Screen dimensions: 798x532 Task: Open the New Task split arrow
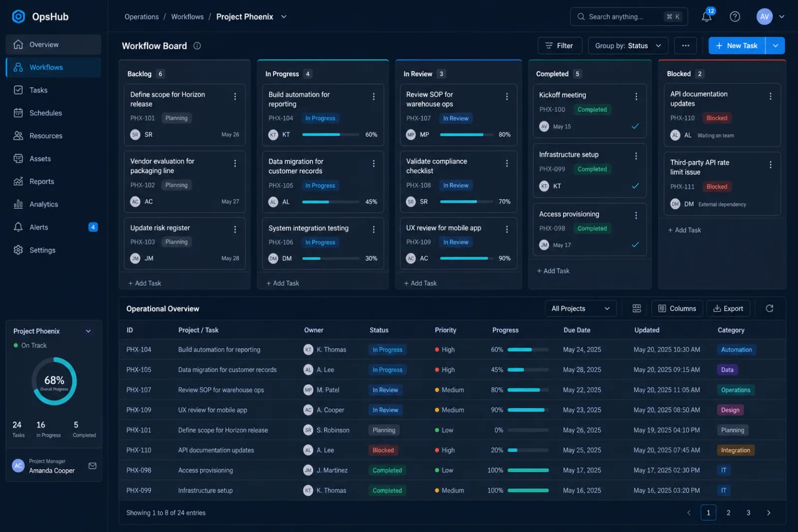pyautogui.click(x=775, y=45)
